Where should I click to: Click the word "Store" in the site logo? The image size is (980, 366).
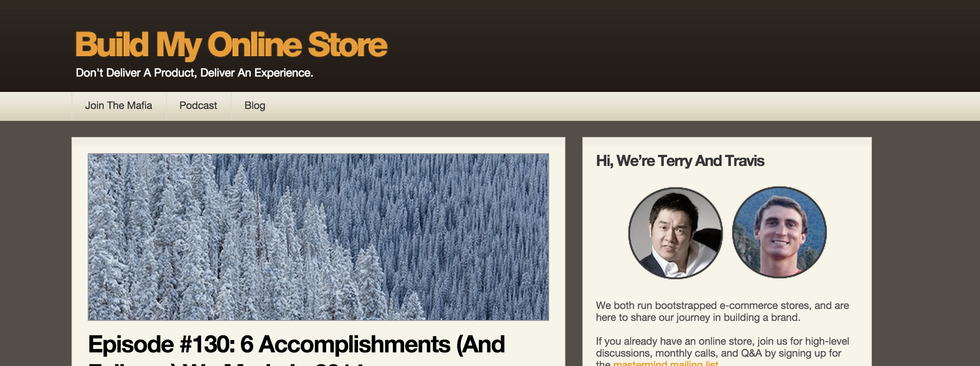[347, 44]
